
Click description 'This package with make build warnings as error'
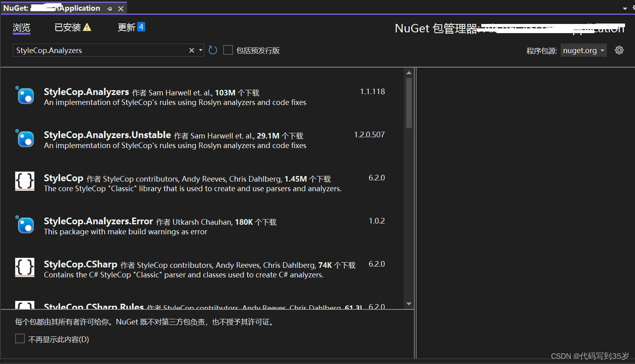[x=125, y=232]
